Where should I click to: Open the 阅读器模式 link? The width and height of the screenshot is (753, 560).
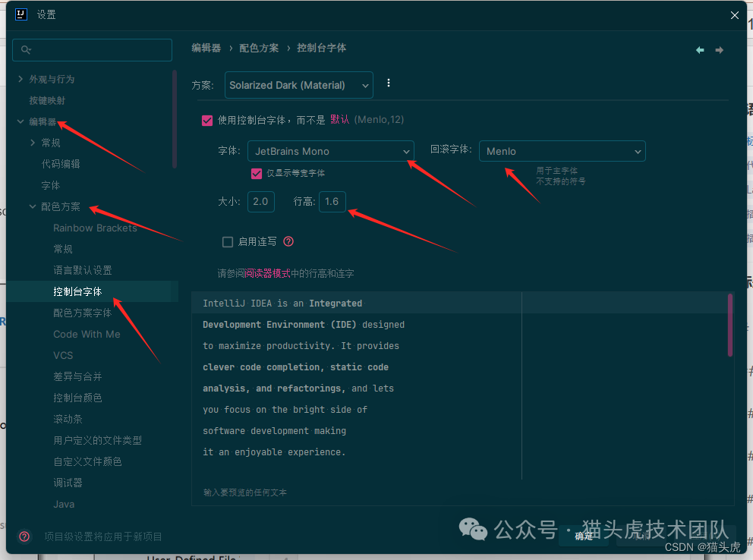267,273
